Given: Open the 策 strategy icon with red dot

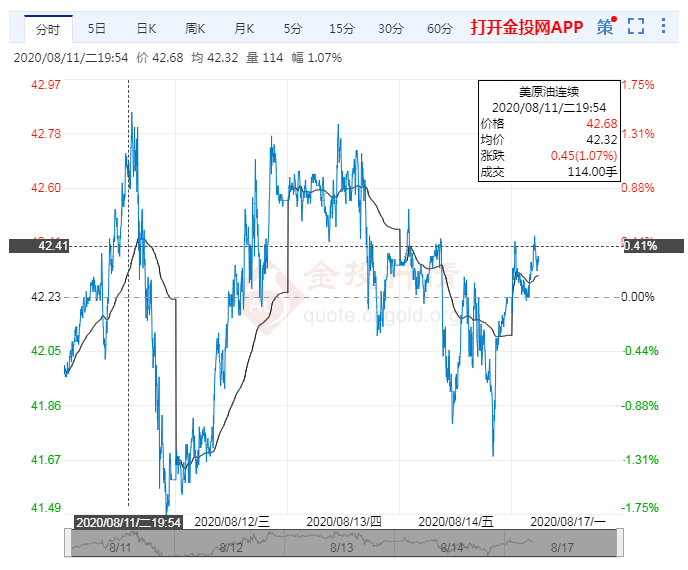Looking at the screenshot, I should (x=606, y=27).
